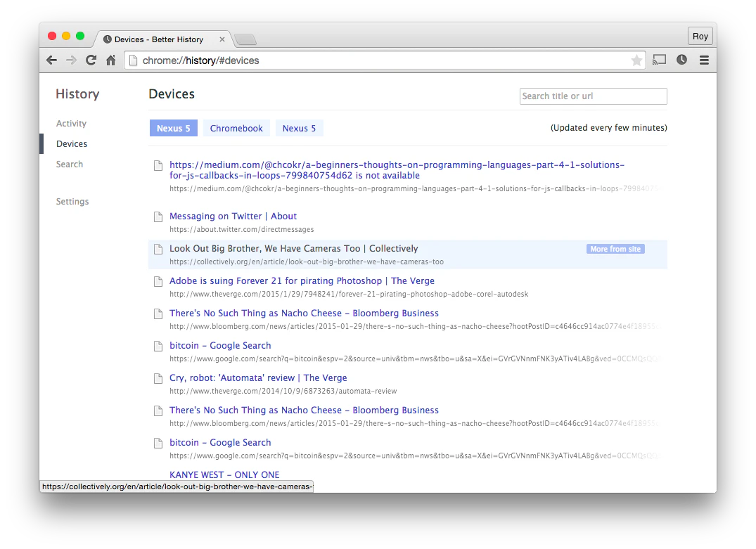Open the first bitcoin - Google Search link
Viewport: 756px width, 549px height.
coord(220,346)
